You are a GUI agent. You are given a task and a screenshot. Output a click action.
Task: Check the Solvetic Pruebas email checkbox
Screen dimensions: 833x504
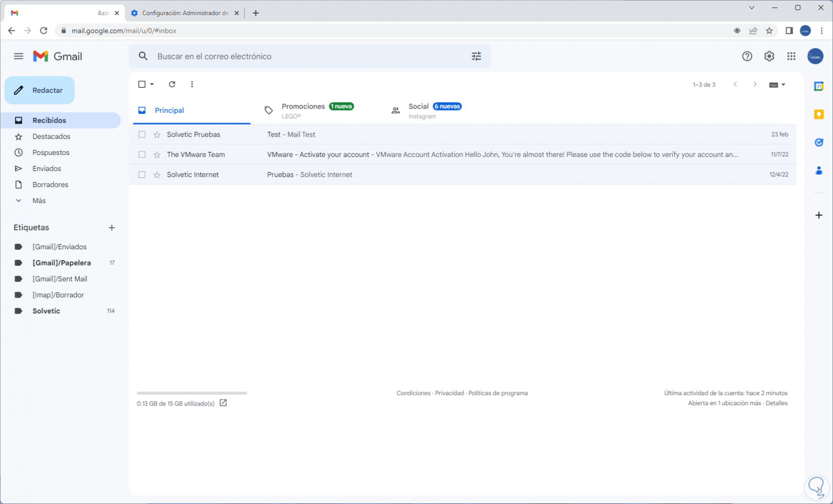pos(142,135)
